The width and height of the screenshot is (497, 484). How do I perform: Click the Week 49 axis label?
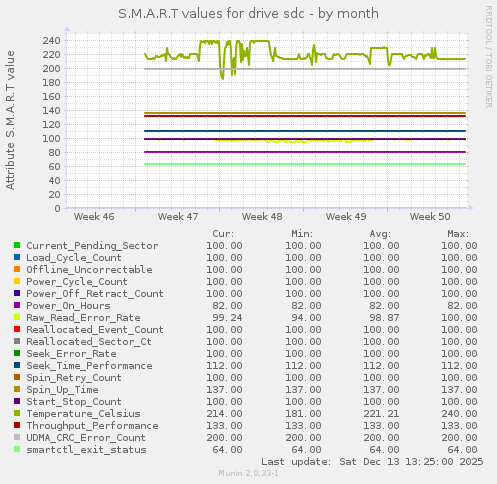346,217
